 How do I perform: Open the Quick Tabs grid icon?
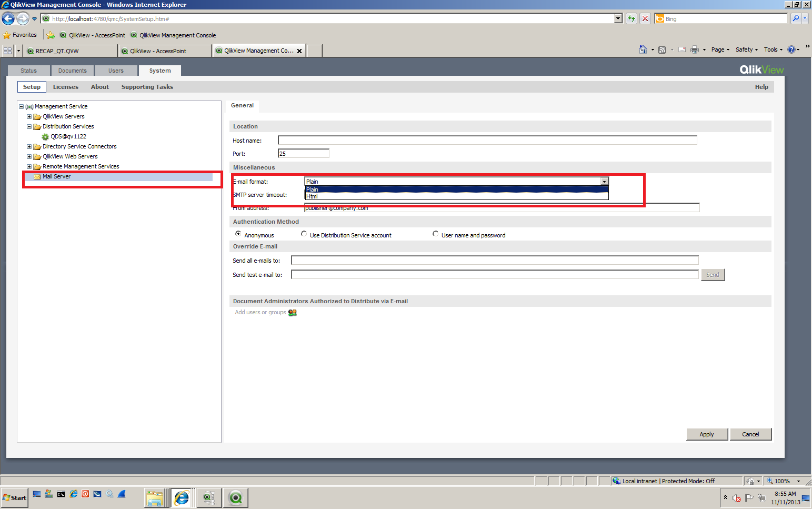7,51
